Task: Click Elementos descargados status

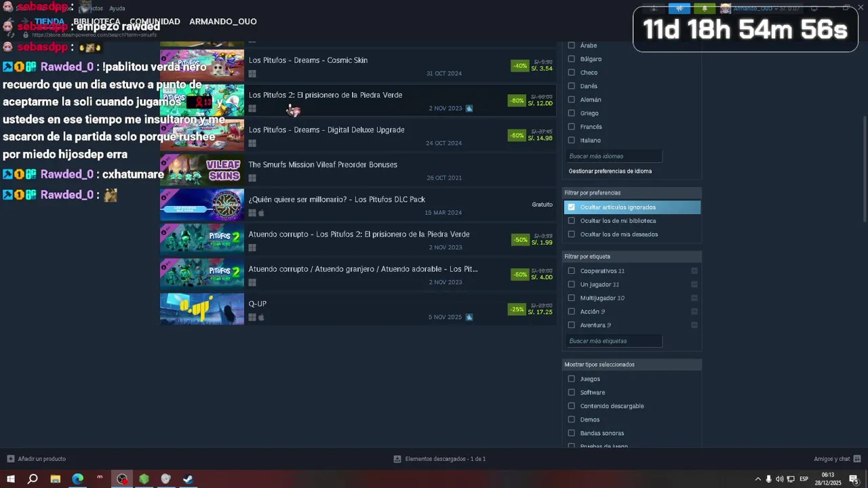Action: [439, 459]
